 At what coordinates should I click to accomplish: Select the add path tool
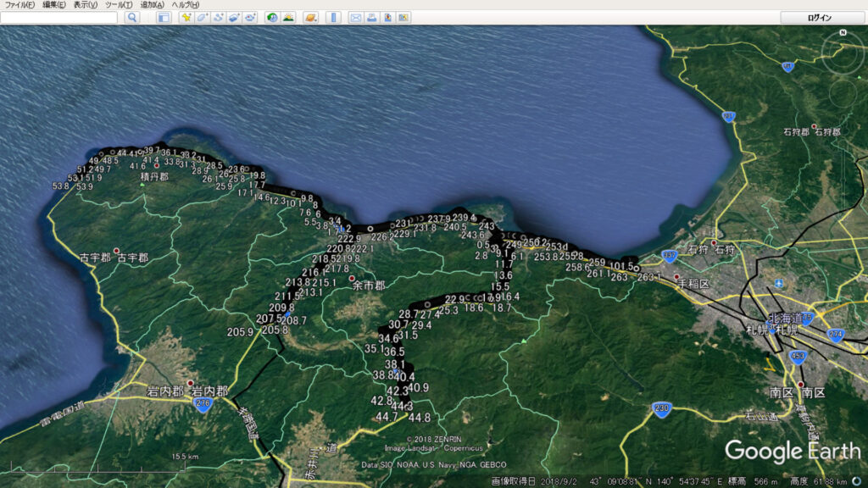[218, 17]
